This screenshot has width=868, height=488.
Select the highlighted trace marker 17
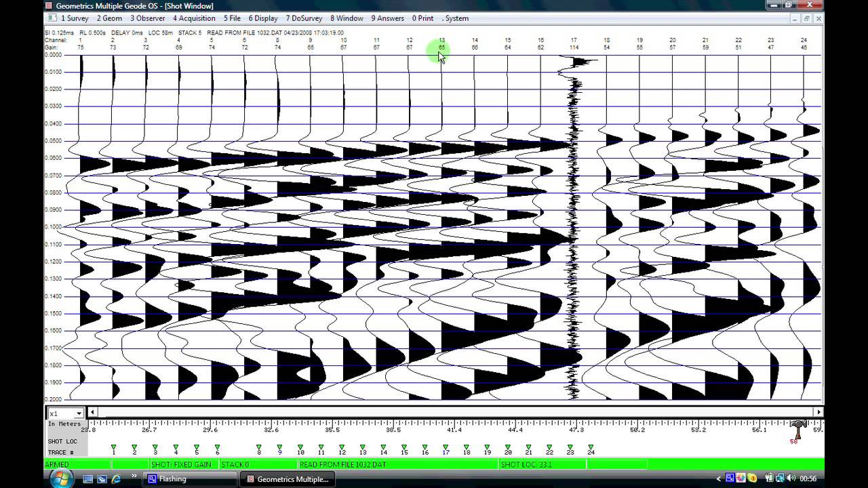(446, 447)
